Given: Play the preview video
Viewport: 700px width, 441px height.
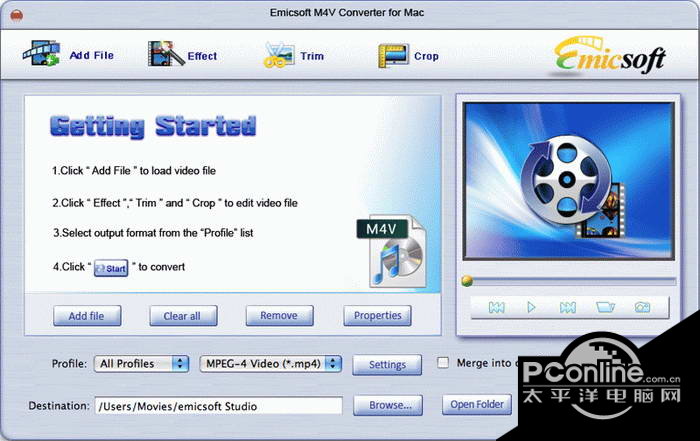Looking at the screenshot, I should coord(531,307).
